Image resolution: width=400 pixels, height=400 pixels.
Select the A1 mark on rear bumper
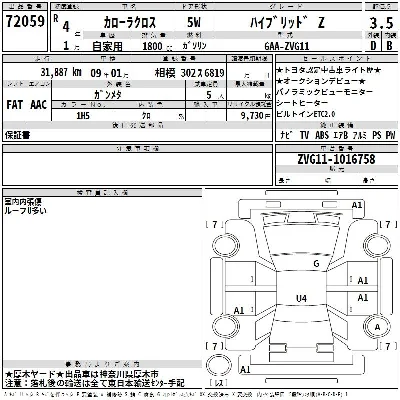pyautogui.click(x=245, y=370)
